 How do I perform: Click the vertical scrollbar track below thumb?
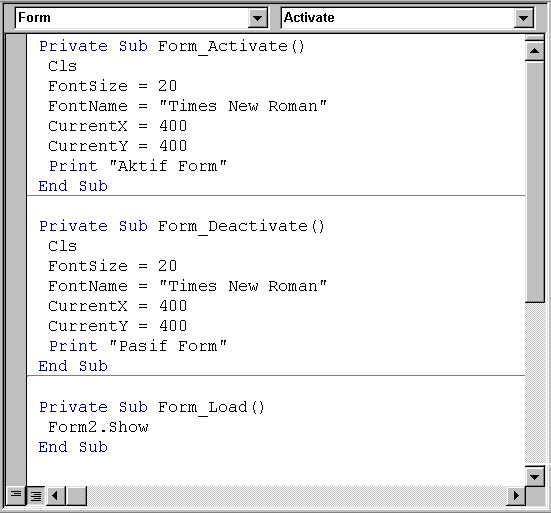pyautogui.click(x=534, y=384)
